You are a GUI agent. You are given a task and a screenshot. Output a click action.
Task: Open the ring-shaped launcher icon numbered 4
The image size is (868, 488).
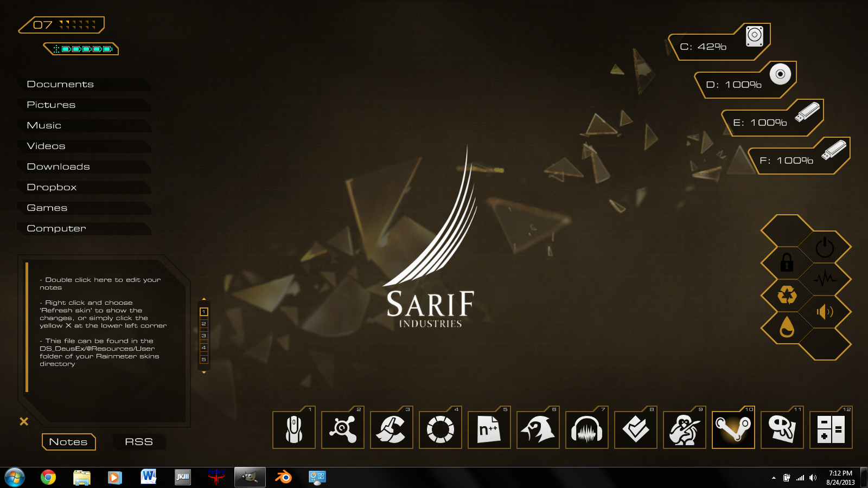[441, 429]
